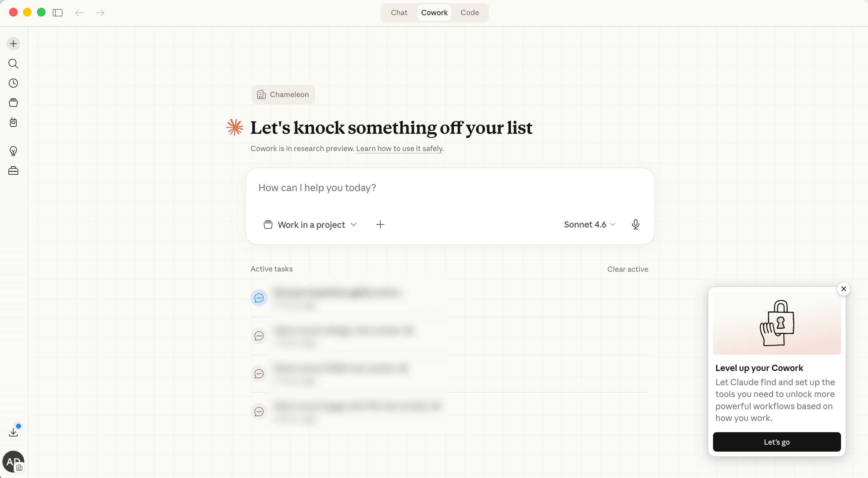Viewport: 868px width, 478px height.
Task: Open your profile avatar menu
Action: tap(14, 462)
